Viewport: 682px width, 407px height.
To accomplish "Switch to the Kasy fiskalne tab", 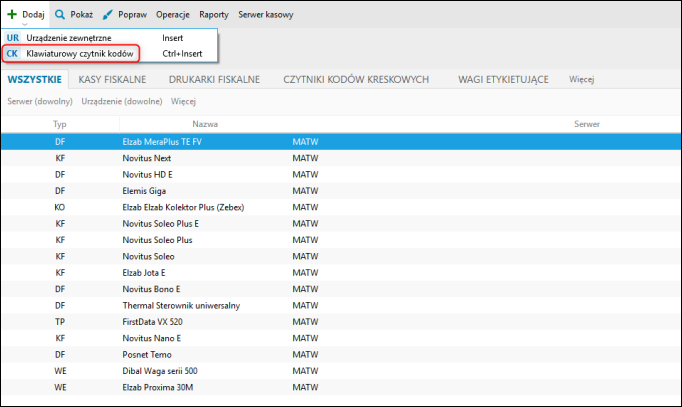I will 112,79.
